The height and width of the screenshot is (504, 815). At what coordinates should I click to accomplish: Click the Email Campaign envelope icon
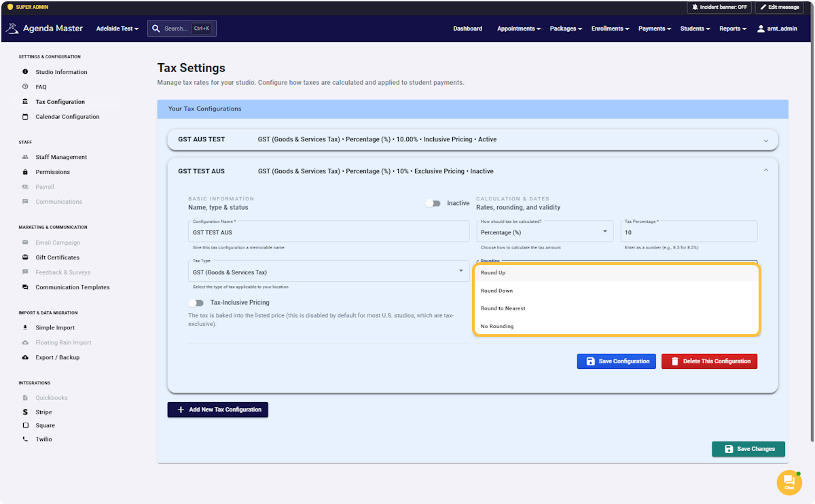pyautogui.click(x=25, y=242)
